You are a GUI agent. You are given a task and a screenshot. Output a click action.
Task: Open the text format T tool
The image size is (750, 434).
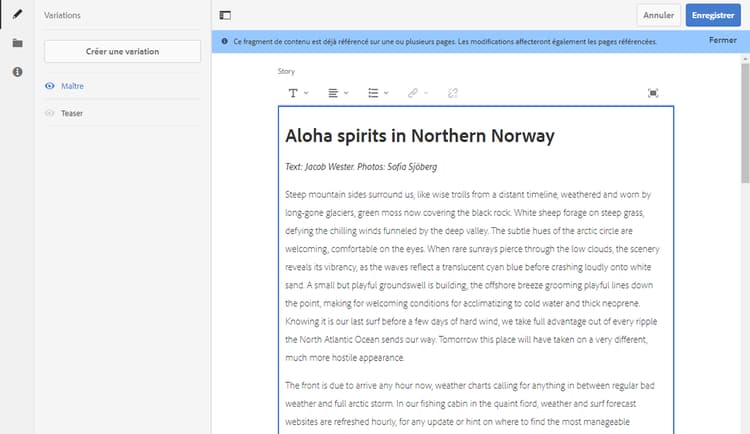point(293,93)
